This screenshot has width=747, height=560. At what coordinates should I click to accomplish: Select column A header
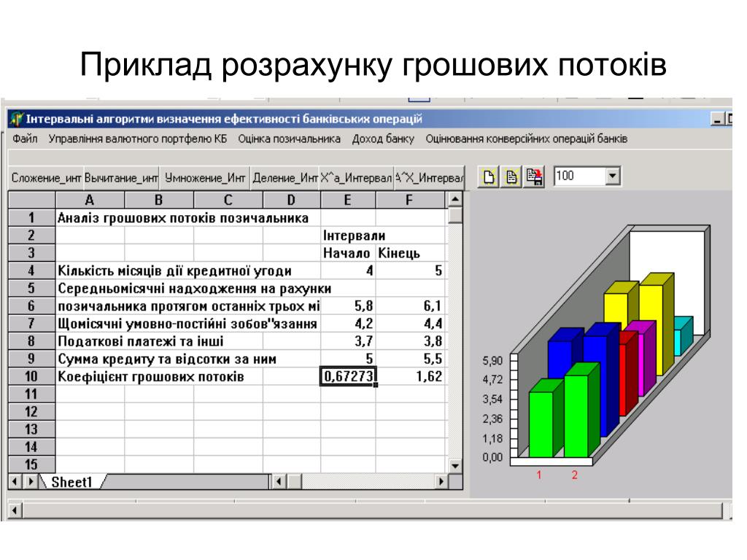click(x=90, y=200)
